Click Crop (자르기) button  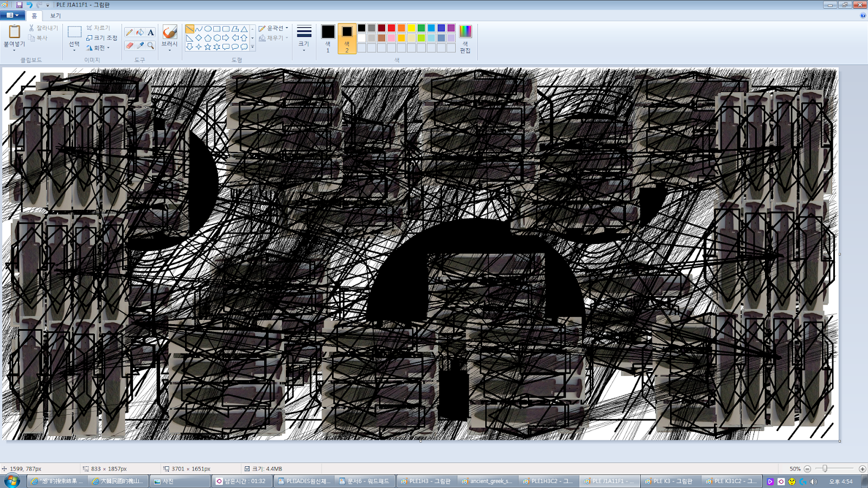point(98,28)
